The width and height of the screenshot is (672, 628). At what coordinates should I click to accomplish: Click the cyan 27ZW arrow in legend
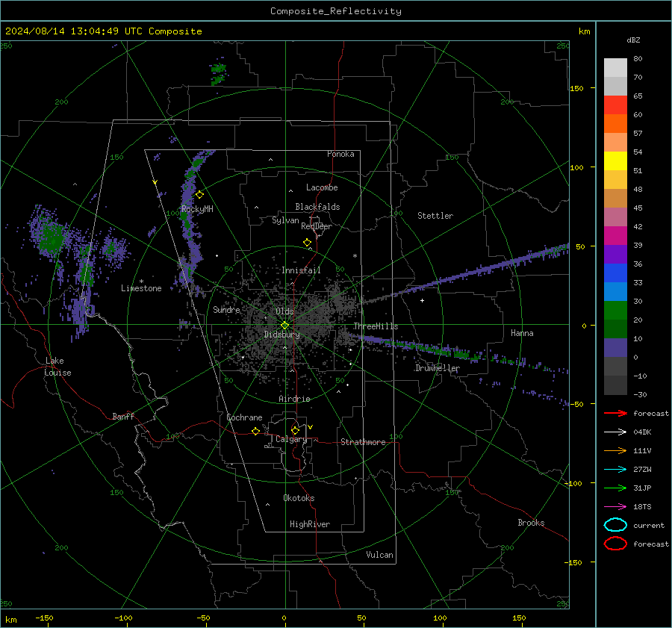tap(615, 470)
